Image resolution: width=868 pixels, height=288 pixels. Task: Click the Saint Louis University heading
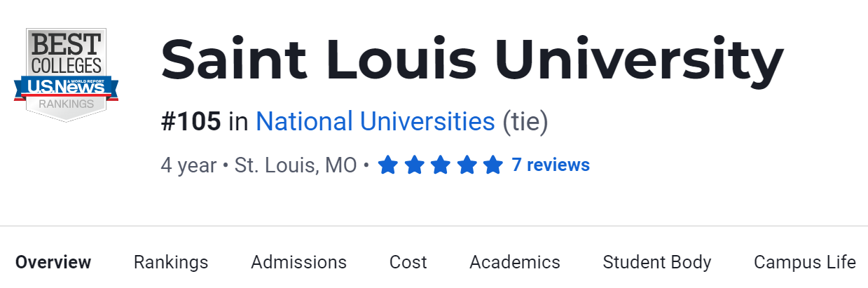pyautogui.click(x=471, y=60)
